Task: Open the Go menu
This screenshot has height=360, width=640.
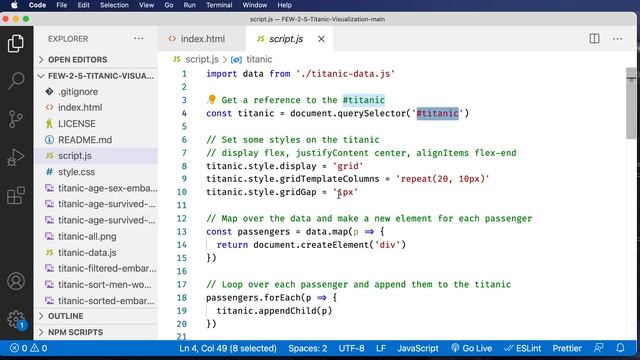Action: [x=169, y=5]
